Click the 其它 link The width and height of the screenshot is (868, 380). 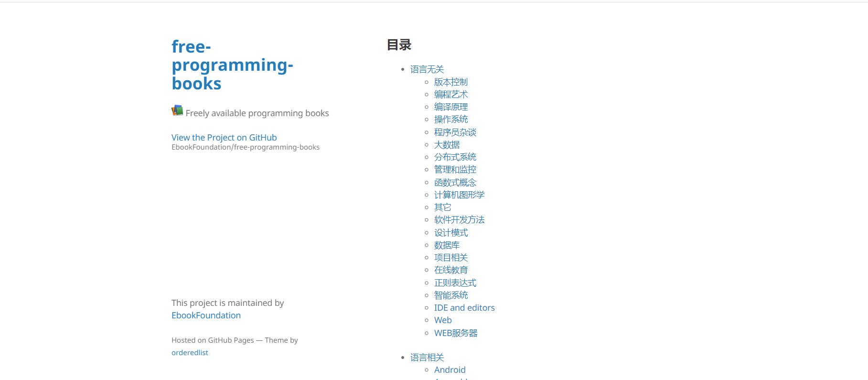442,207
